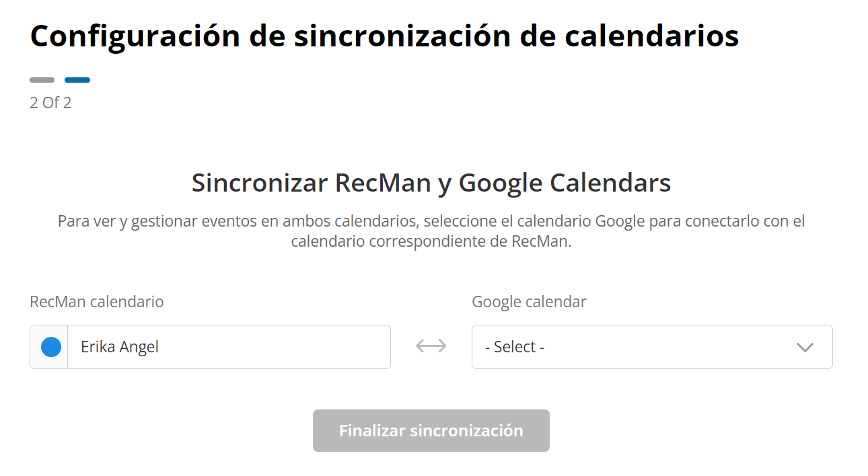868x476 pixels.
Task: Click the description starting 'Para ver y gestionar'
Action: [431, 221]
